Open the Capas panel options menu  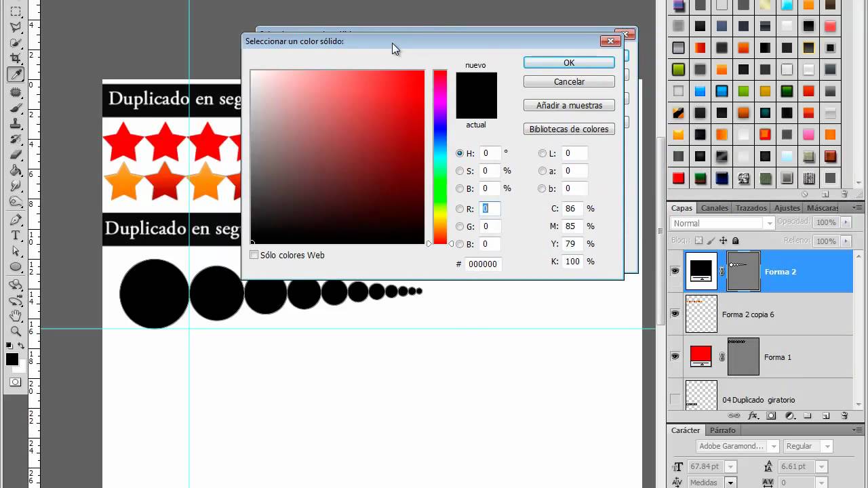click(857, 208)
